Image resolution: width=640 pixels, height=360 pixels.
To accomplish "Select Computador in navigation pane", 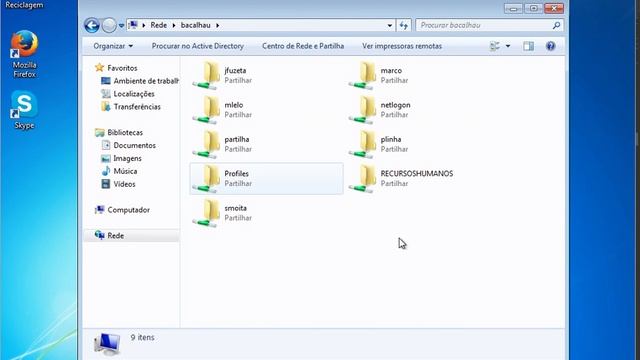I will pos(128,210).
